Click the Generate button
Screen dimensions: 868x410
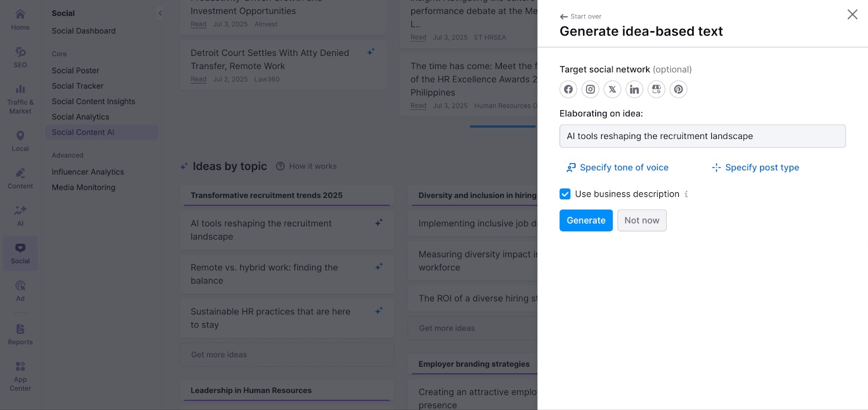[x=586, y=220]
